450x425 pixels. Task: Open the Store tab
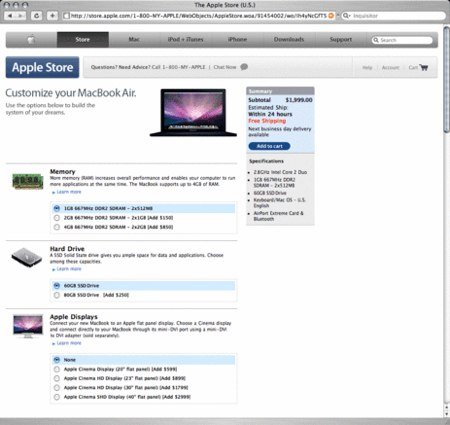click(x=83, y=40)
